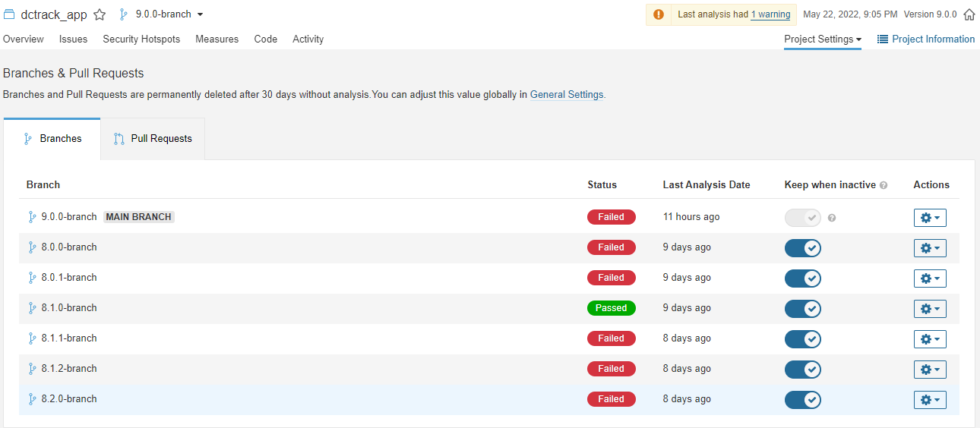Click the help icon next to Keep when inactive
980x428 pixels.
coord(884,185)
